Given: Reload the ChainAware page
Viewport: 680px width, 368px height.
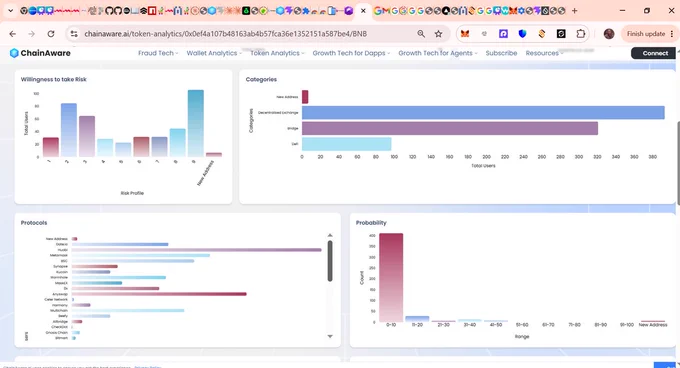Looking at the screenshot, I should coord(51,34).
